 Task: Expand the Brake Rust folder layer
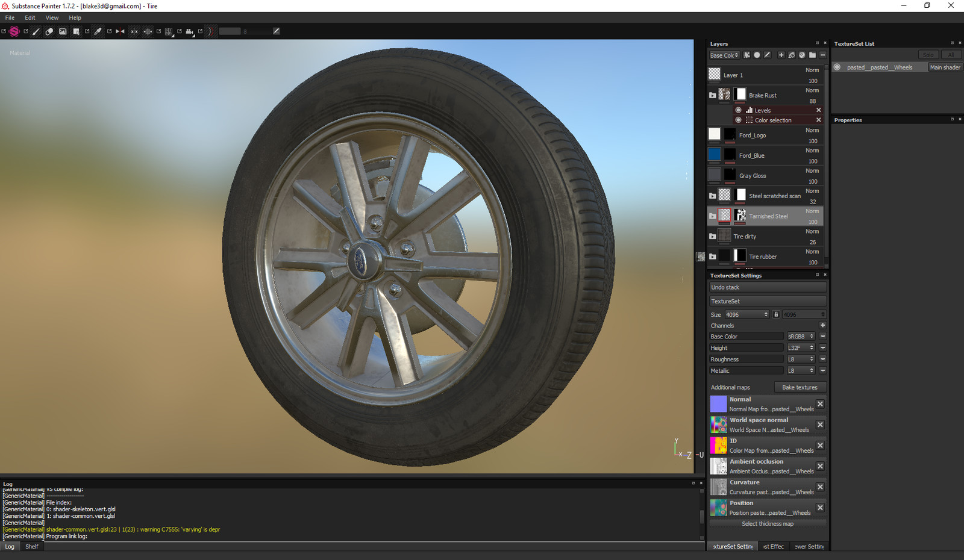[713, 95]
